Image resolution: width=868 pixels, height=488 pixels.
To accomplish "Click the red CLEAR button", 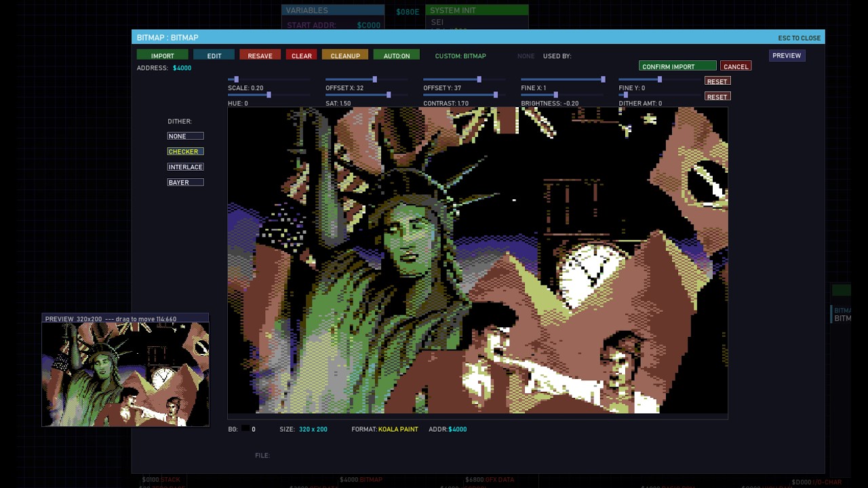I will click(x=302, y=56).
